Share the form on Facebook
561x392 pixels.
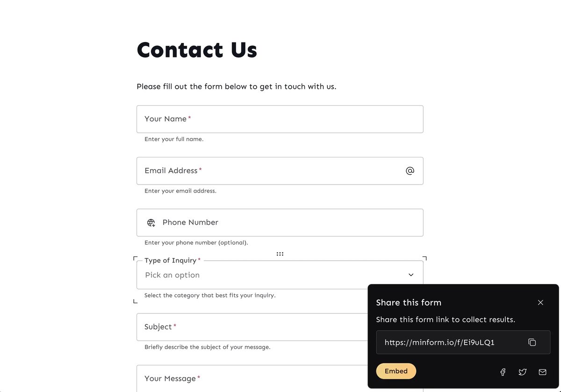pos(503,372)
